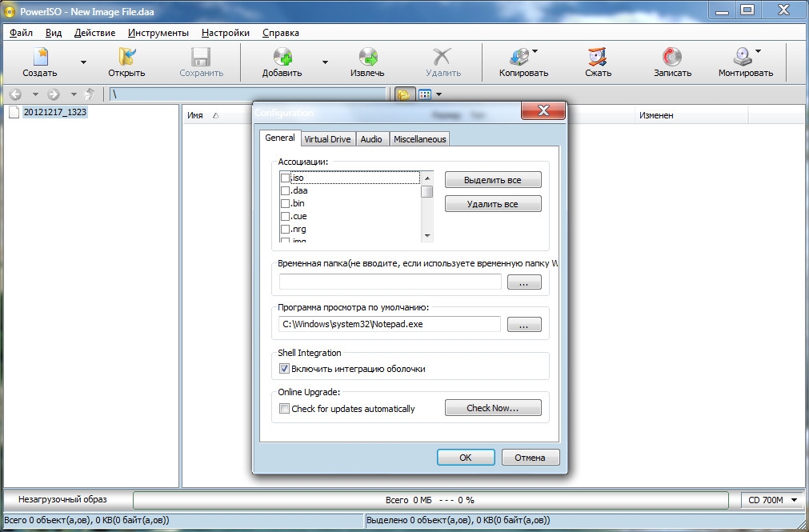Switch to the Miscellaneous tab
Viewport: 809px width, 532px height.
point(419,139)
